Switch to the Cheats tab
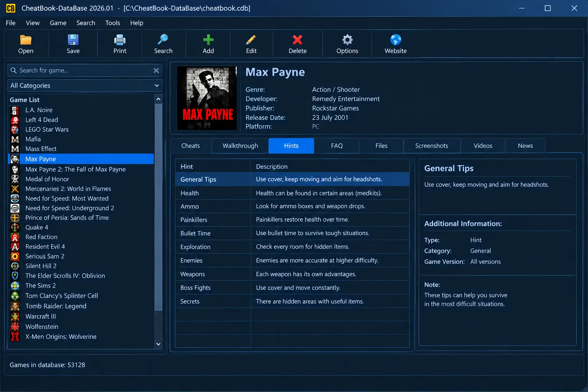Screen dimensions: 588x392 point(191,146)
